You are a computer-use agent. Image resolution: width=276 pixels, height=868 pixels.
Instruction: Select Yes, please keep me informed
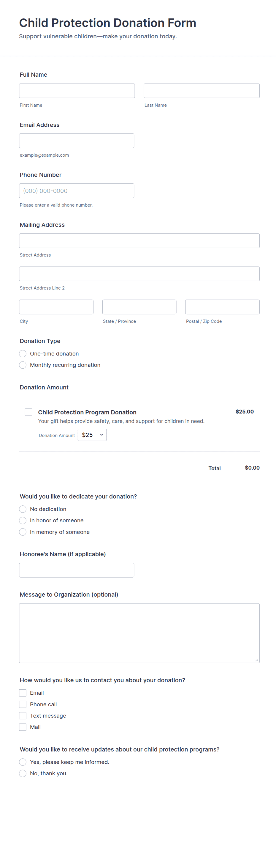[23, 762]
